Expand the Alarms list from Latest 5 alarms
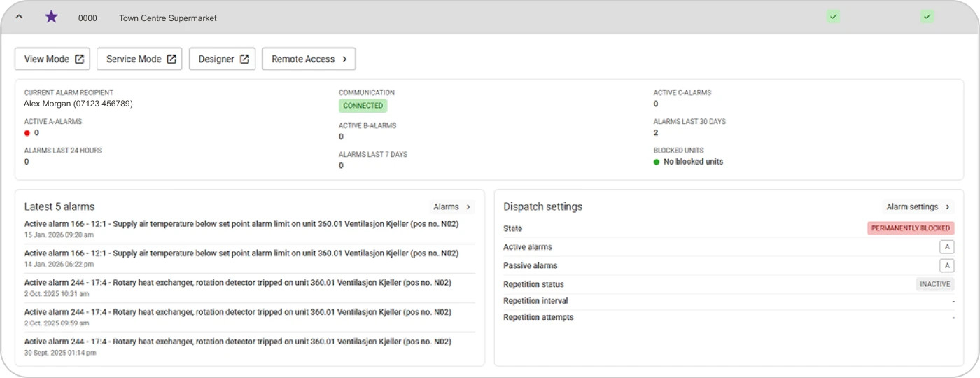Image resolution: width=980 pixels, height=378 pixels. 452,207
